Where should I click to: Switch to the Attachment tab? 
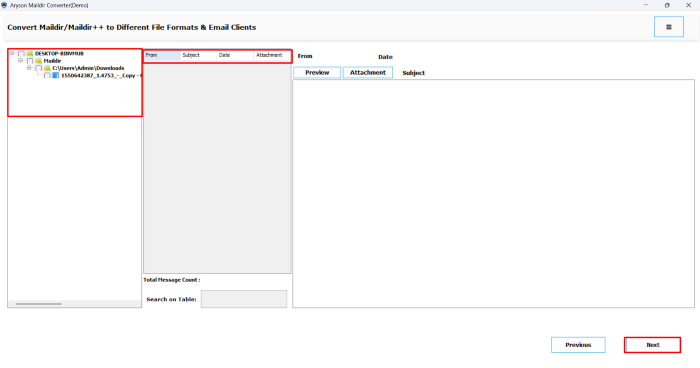pos(368,72)
